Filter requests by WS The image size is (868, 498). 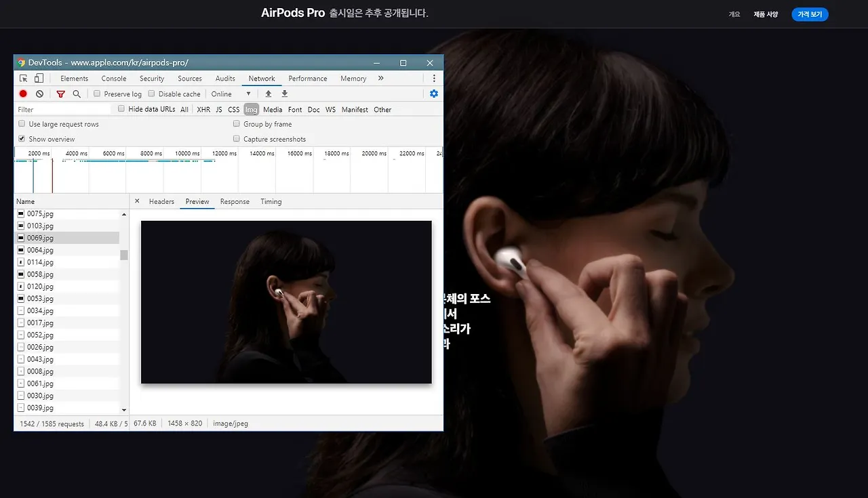(x=330, y=110)
